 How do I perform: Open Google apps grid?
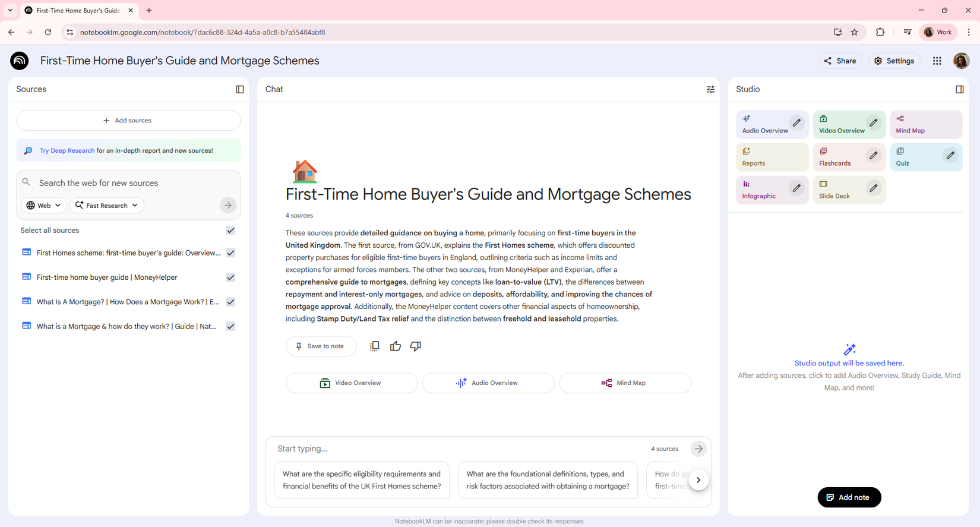pyautogui.click(x=937, y=61)
